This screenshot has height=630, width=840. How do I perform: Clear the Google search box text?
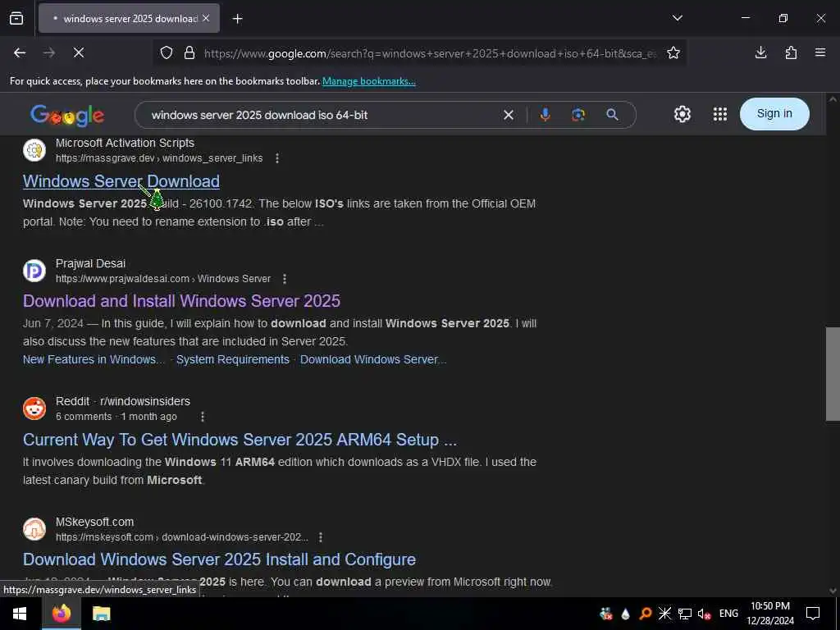point(509,115)
